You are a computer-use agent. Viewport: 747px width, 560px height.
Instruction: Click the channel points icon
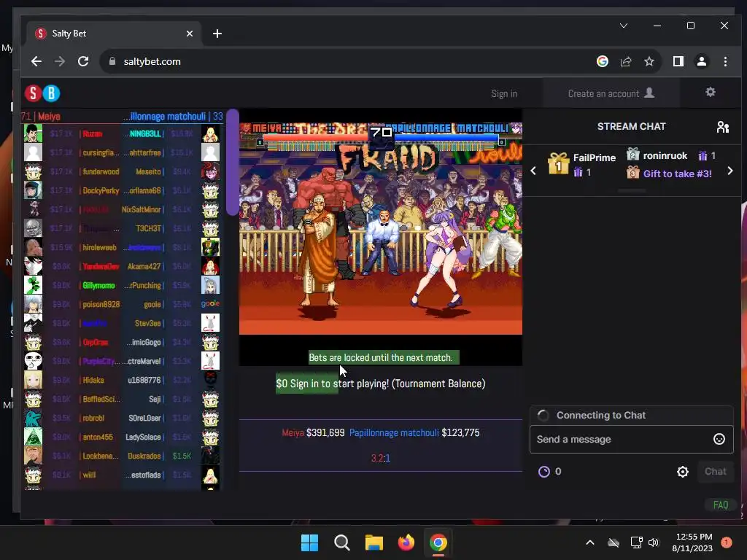point(544,472)
